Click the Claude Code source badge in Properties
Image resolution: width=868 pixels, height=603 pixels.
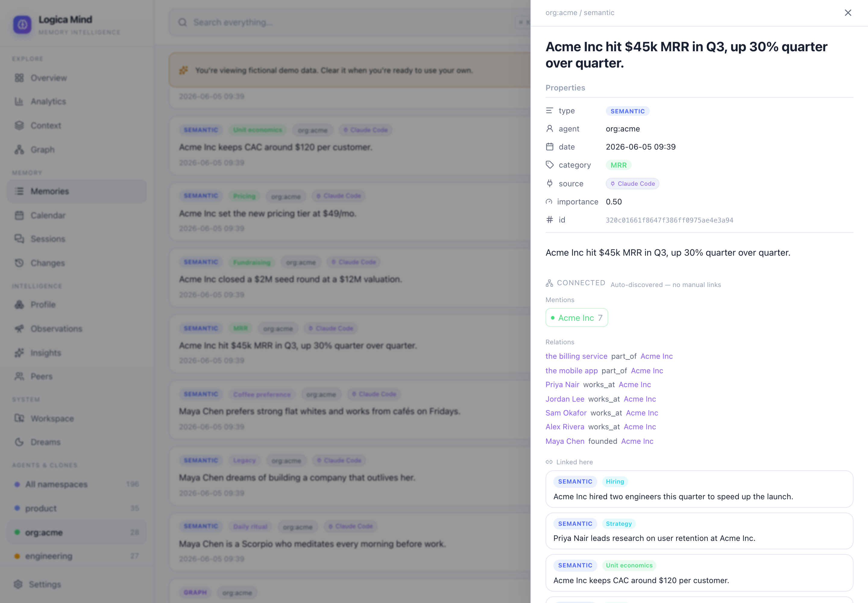pos(632,184)
